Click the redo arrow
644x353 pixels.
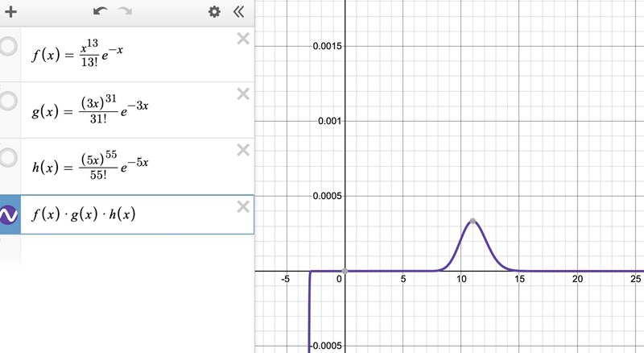125,12
